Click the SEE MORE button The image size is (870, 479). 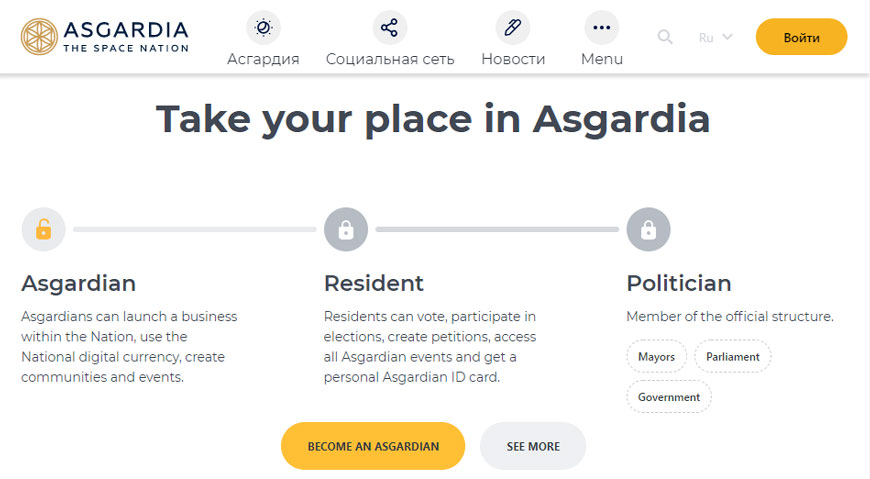tap(533, 446)
